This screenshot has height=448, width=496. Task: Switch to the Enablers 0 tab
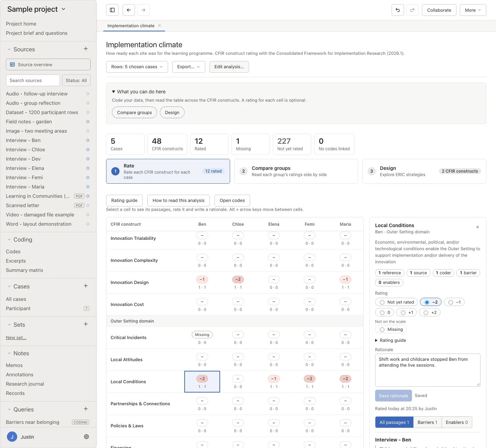pos(457,422)
